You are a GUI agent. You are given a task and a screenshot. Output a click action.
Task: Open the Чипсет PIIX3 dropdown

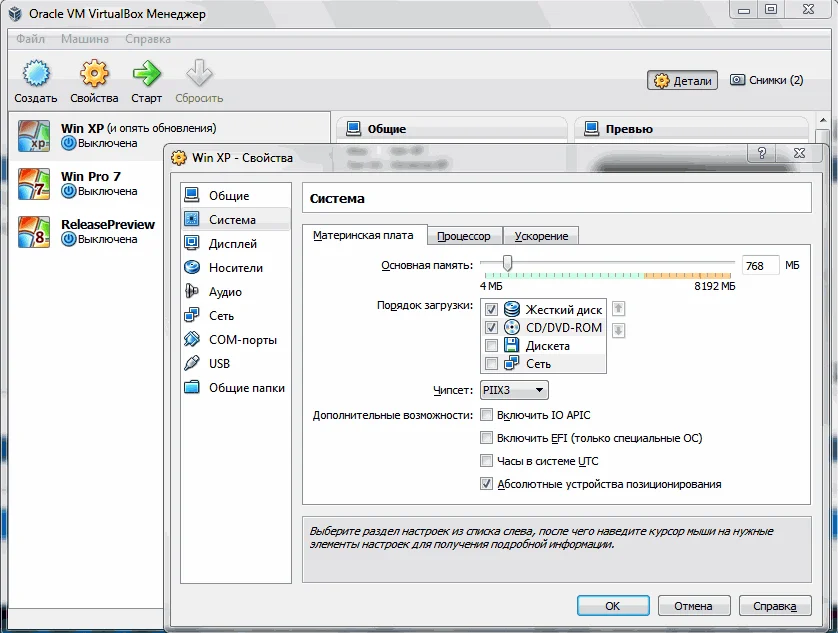tap(514, 390)
